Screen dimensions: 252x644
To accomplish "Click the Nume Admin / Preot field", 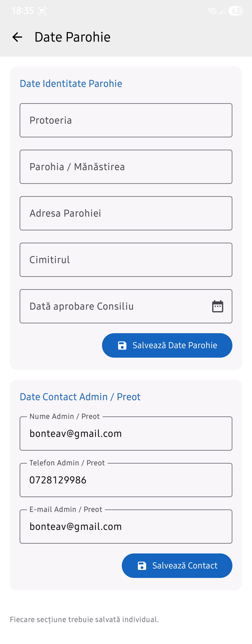I will (x=126, y=433).
